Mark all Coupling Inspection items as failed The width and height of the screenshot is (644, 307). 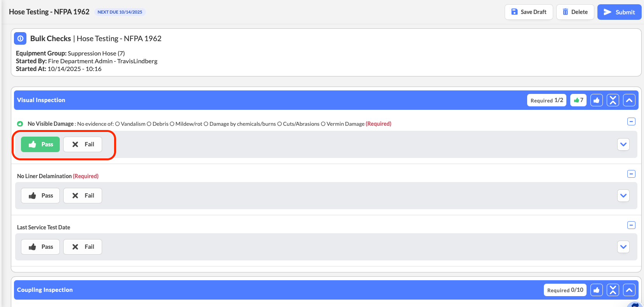(613, 290)
